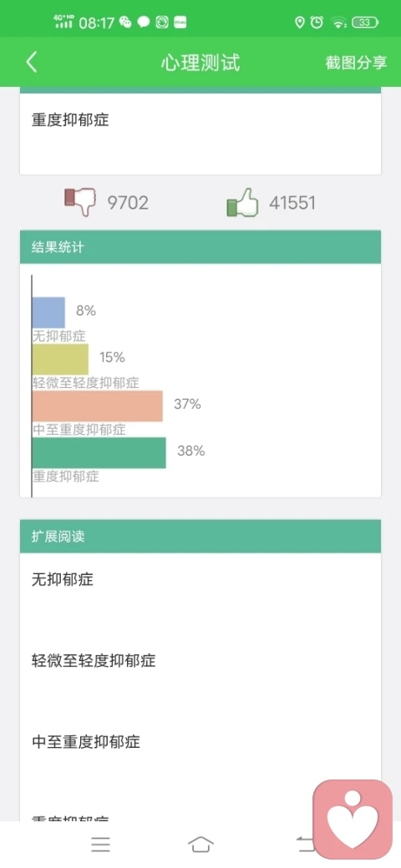Select the yellow 15% bar in chart

tap(60, 359)
